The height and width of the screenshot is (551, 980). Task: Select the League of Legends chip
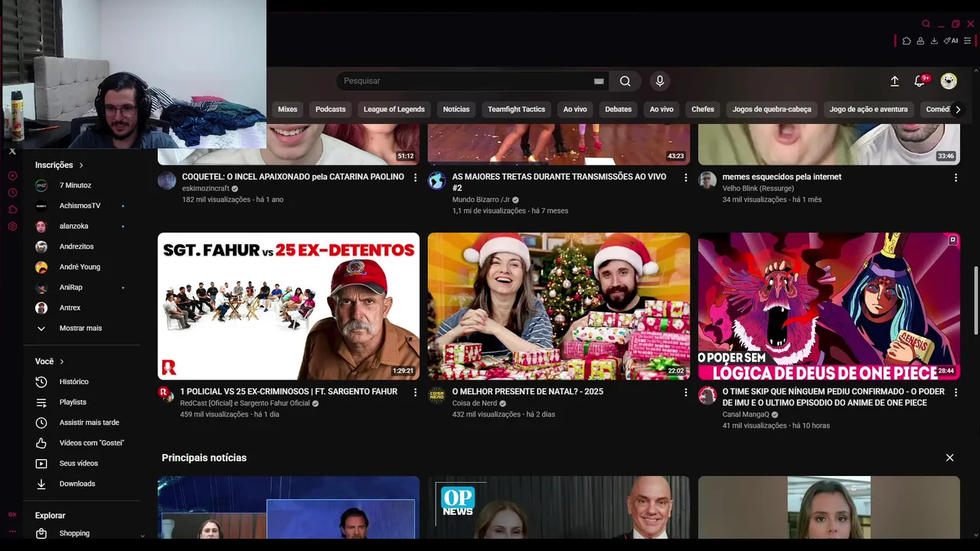394,109
